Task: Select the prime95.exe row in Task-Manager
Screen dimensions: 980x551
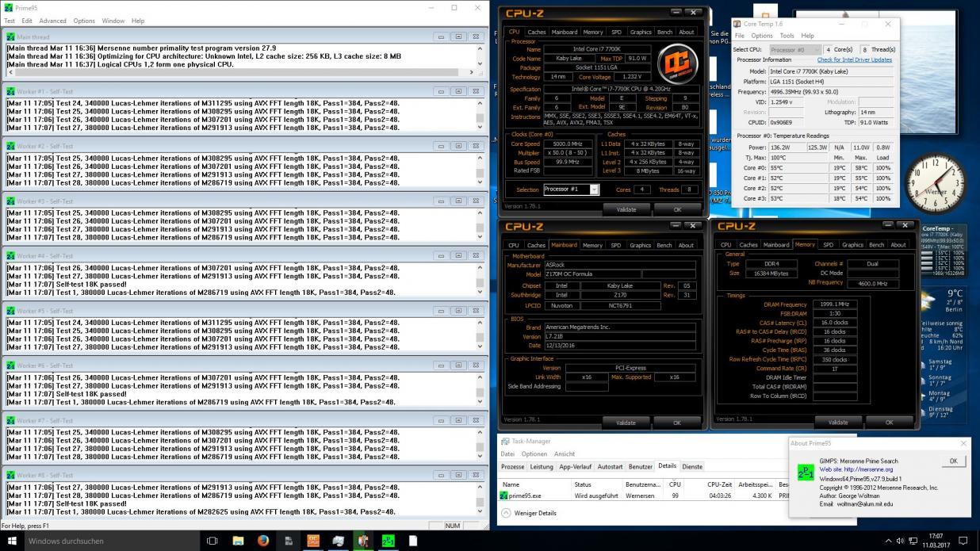Action: [642, 496]
